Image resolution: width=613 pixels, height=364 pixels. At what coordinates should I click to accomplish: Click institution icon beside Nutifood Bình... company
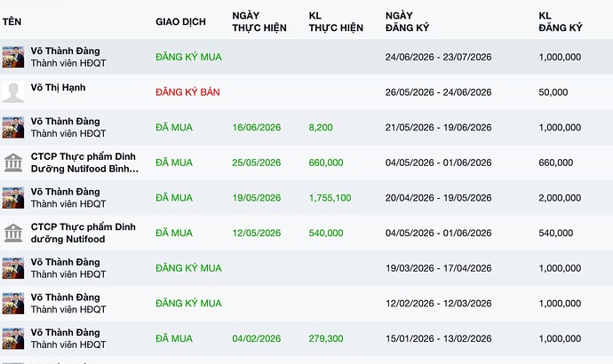(x=13, y=162)
